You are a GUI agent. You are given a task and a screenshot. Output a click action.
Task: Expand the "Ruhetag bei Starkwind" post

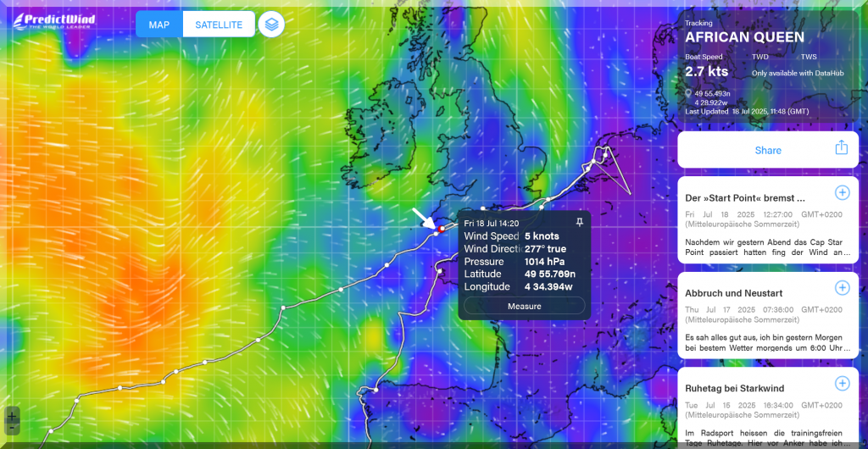click(842, 383)
